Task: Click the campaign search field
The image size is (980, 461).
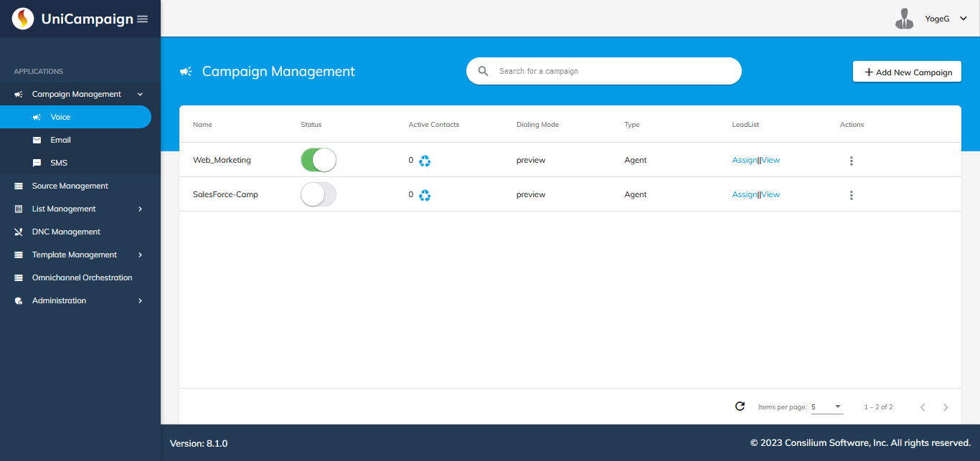Action: coord(610,71)
